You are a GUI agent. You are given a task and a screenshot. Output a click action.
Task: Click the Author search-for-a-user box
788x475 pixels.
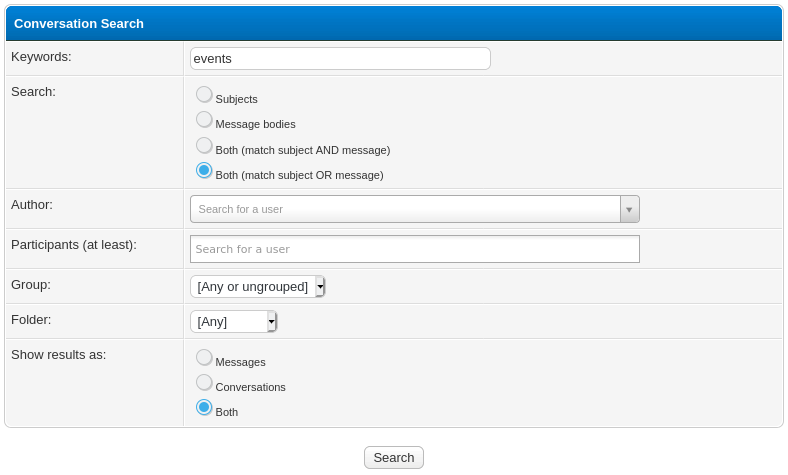pos(405,209)
